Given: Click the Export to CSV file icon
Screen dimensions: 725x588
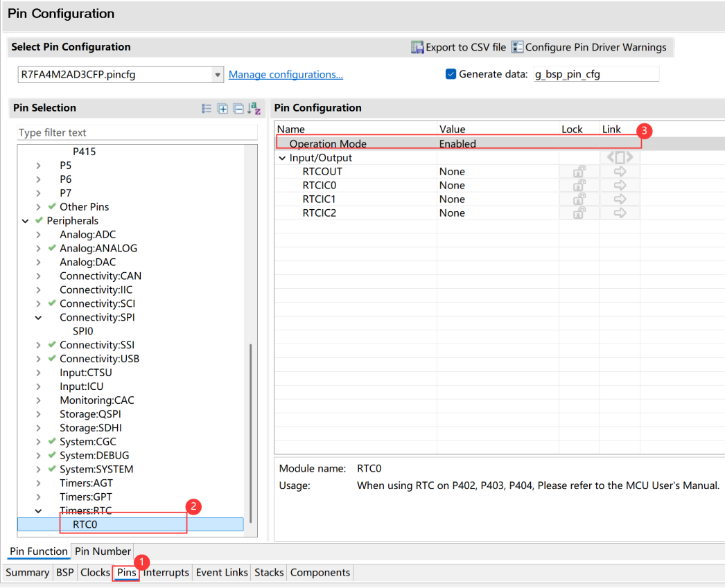Looking at the screenshot, I should 417,47.
